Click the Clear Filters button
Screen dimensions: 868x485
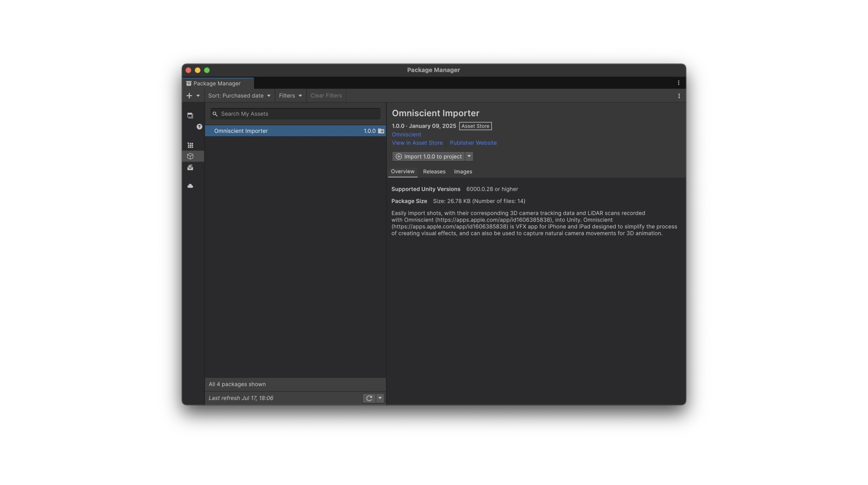click(326, 96)
